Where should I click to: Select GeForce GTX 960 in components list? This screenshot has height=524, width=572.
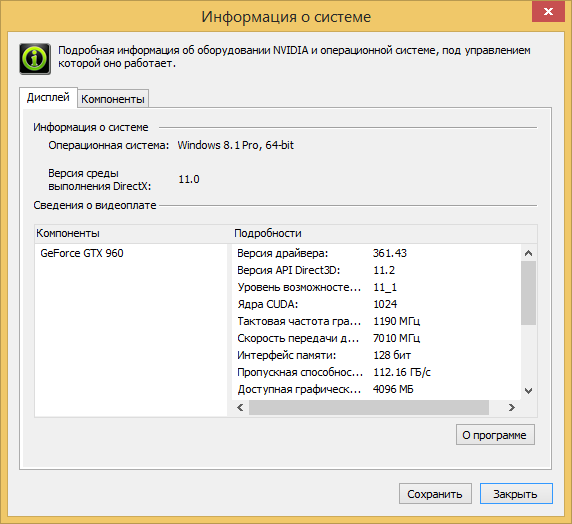coord(82,253)
